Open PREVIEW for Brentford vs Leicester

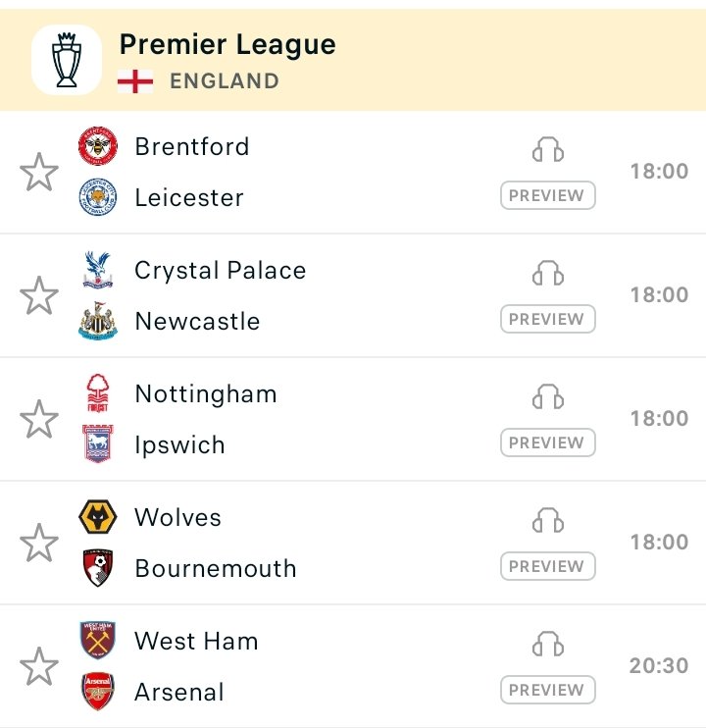548,195
